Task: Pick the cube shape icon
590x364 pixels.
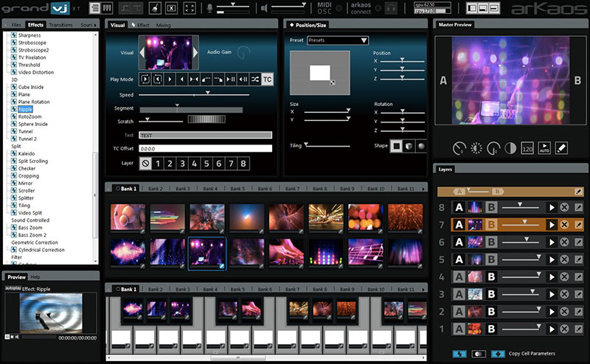Action: (409, 146)
